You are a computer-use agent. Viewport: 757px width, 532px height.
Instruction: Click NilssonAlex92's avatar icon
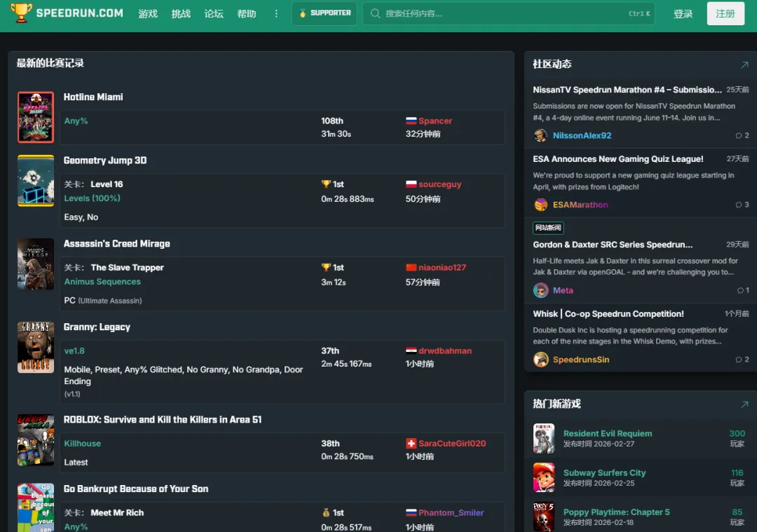point(540,136)
